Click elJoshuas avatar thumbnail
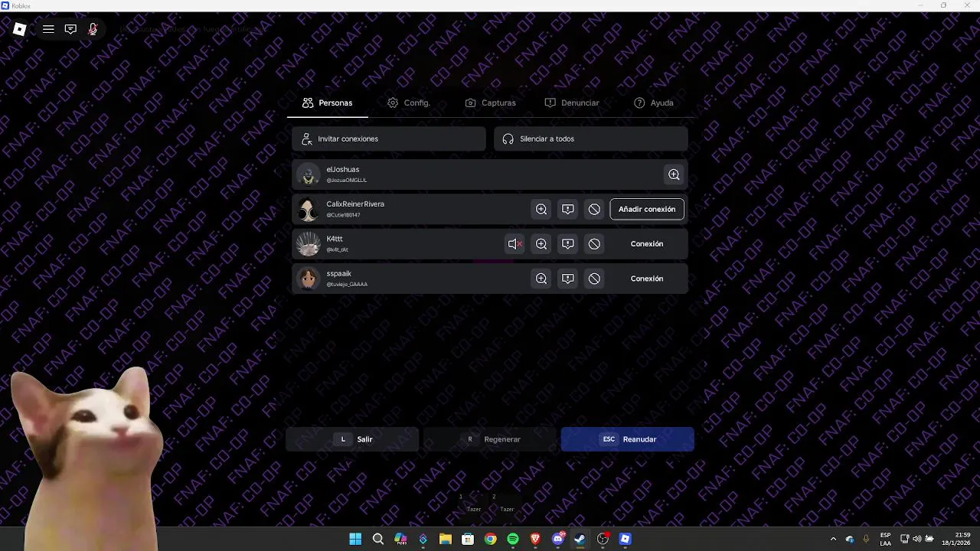Viewport: 980px width, 551px height. [x=309, y=174]
